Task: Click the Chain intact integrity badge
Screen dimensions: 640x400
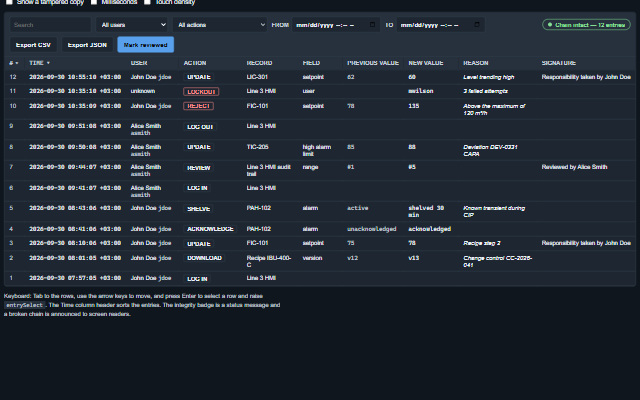Action: click(x=586, y=25)
